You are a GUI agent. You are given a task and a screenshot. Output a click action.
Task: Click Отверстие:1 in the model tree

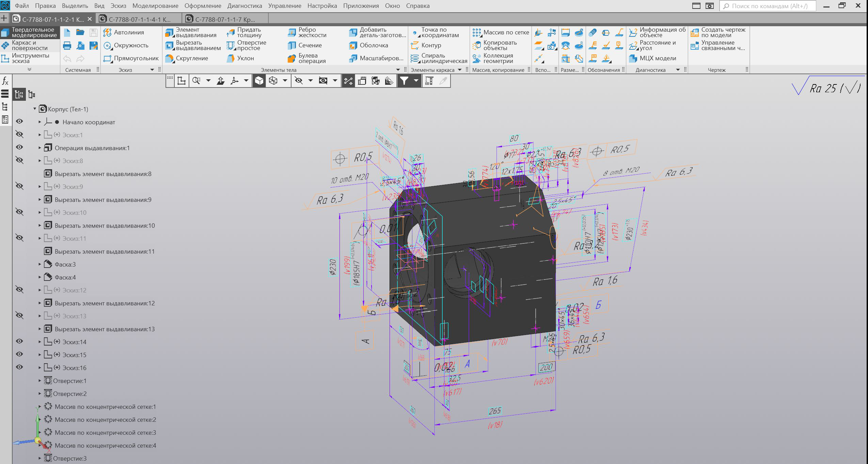[x=69, y=381]
